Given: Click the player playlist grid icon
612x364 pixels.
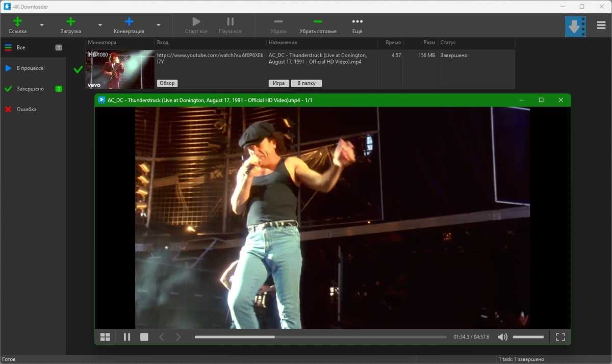Looking at the screenshot, I should point(105,337).
